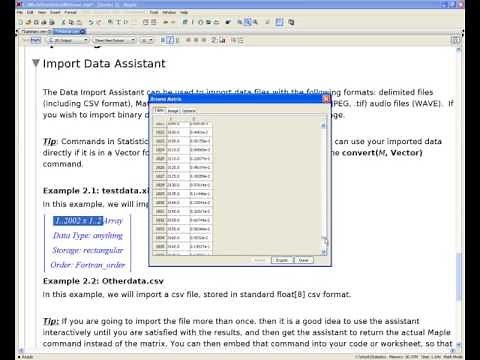Go forward in hyperlink history

click(x=173, y=22)
